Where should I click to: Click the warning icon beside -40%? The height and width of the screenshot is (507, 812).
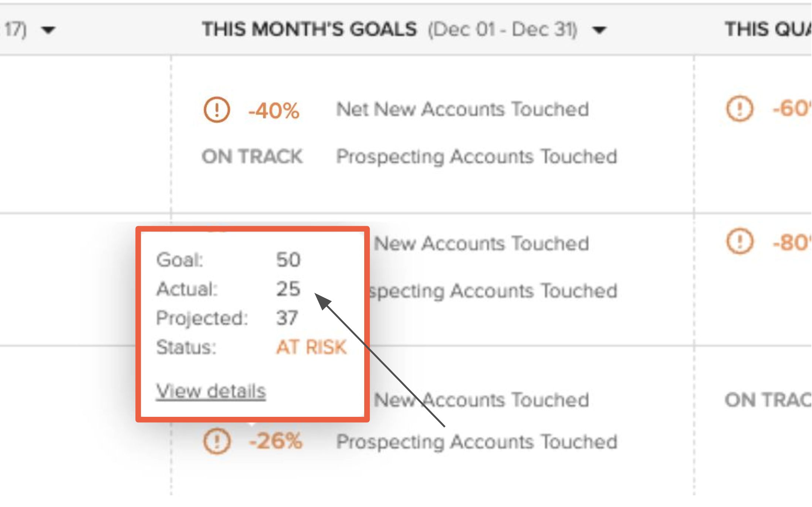coord(217,110)
